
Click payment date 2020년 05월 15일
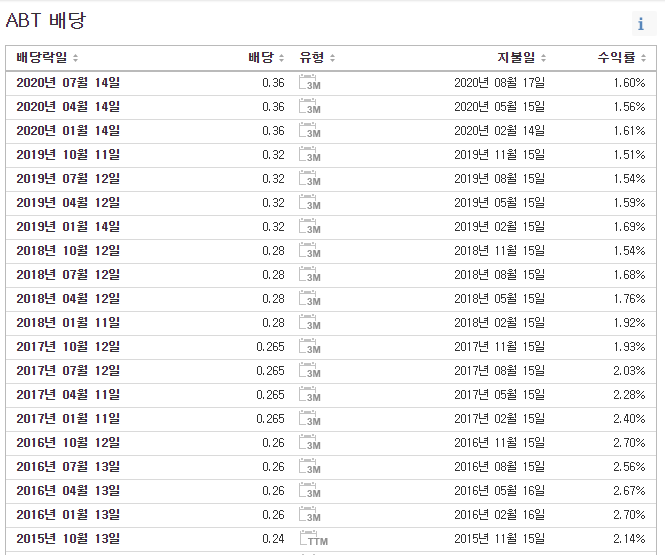pos(499,106)
